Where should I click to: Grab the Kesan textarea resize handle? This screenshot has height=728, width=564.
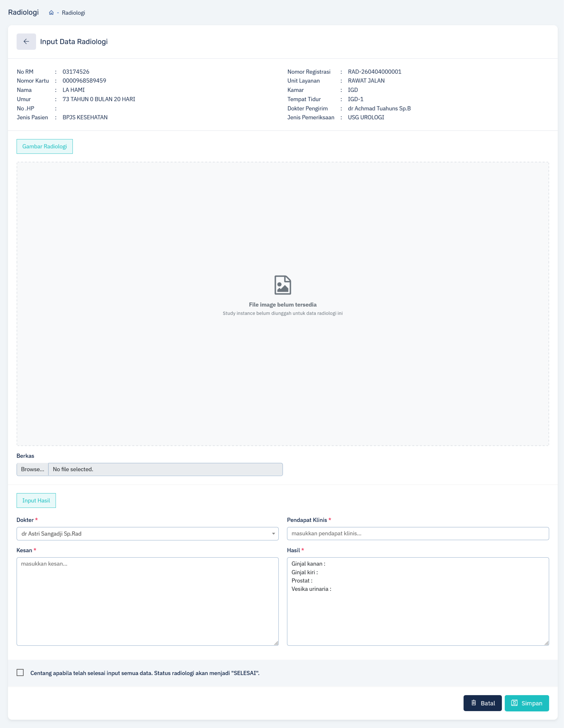(276, 643)
